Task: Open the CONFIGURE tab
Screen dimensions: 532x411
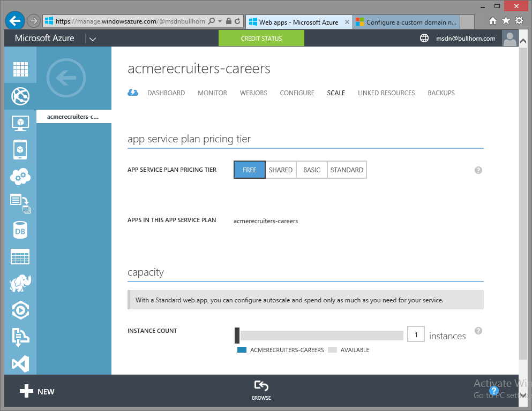Action: point(297,93)
